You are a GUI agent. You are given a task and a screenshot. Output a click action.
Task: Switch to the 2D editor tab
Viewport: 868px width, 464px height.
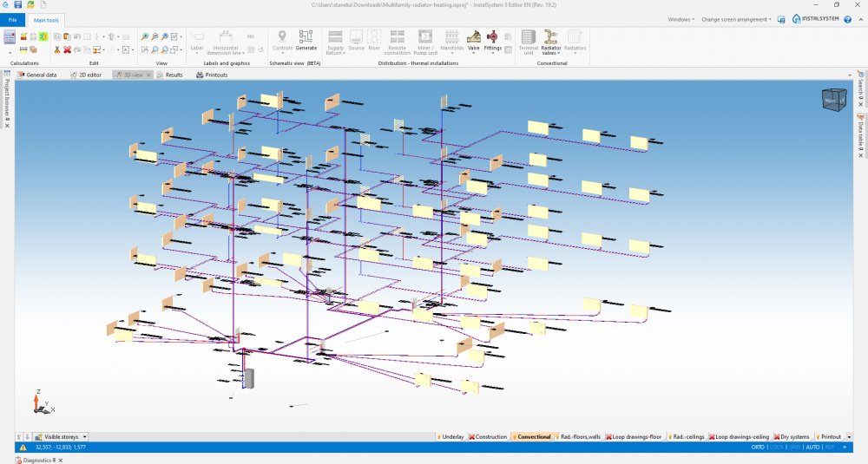[86, 75]
